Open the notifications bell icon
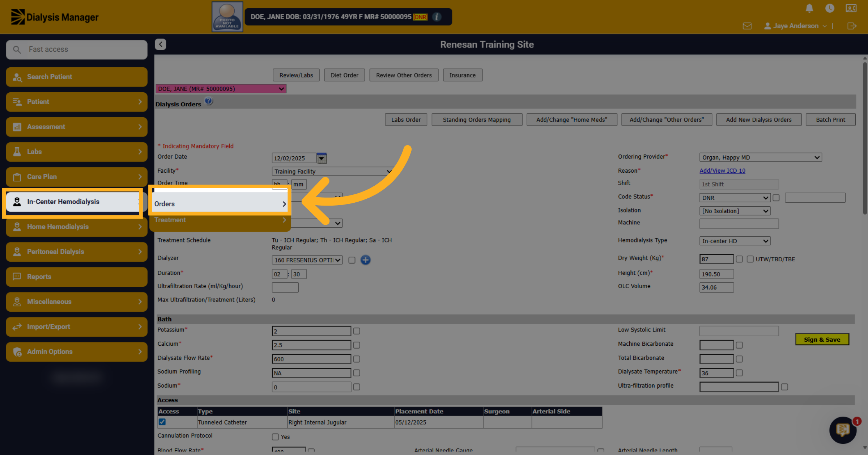Viewport: 868px width, 455px height. 809,8
